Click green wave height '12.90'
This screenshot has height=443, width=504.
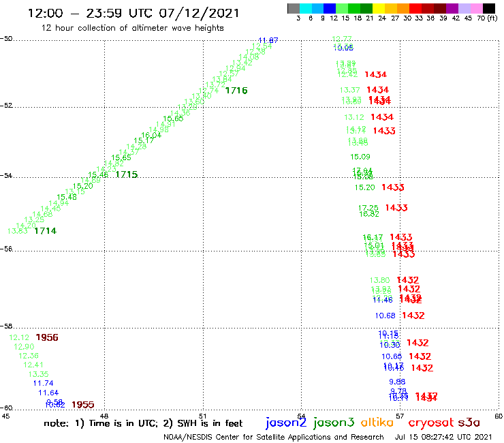coord(24,347)
